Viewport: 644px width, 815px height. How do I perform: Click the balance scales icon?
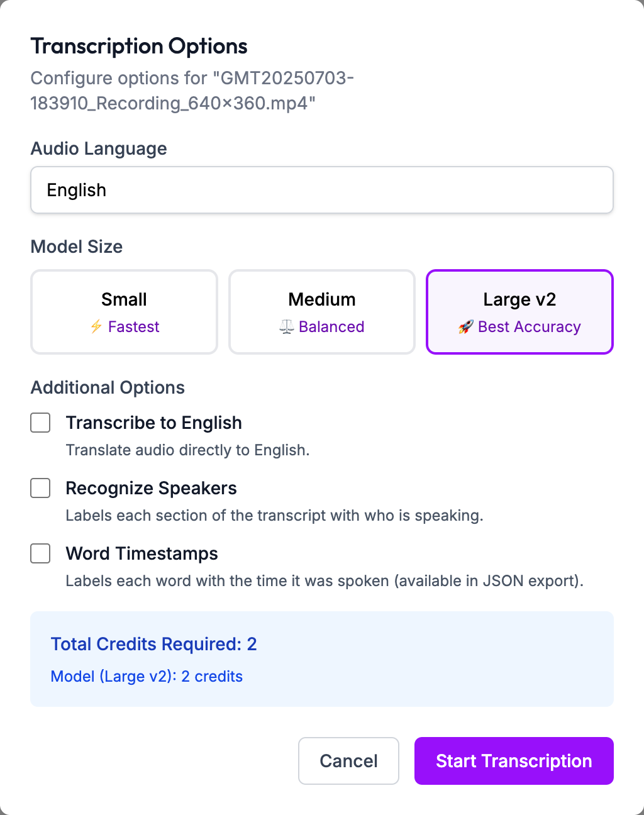[x=287, y=327]
